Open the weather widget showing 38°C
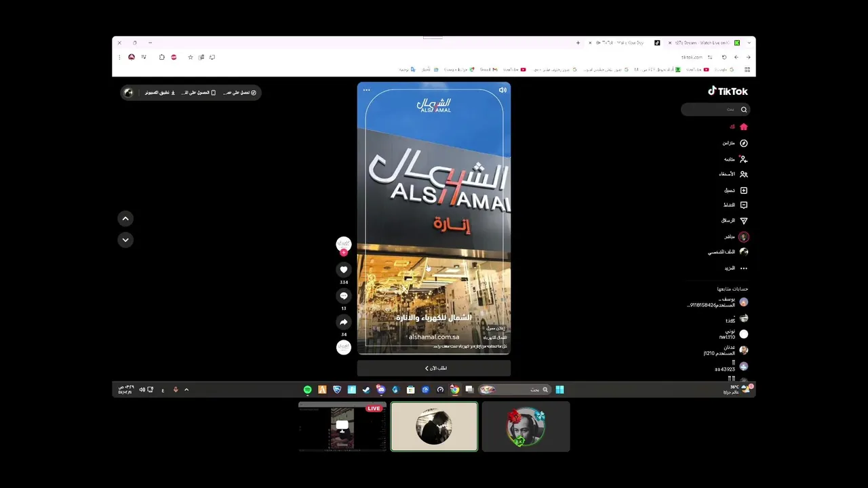Viewport: 868px width, 488px height. (x=738, y=389)
